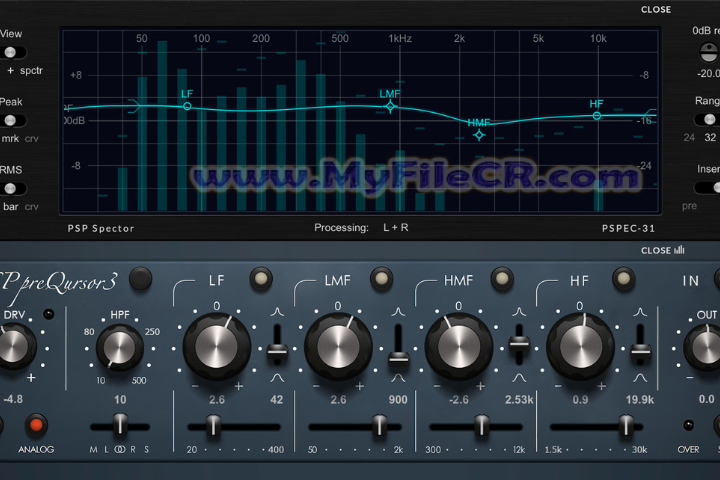Click the narrow Q icon above LF slider
Screen dimensions: 720x480
(277, 312)
